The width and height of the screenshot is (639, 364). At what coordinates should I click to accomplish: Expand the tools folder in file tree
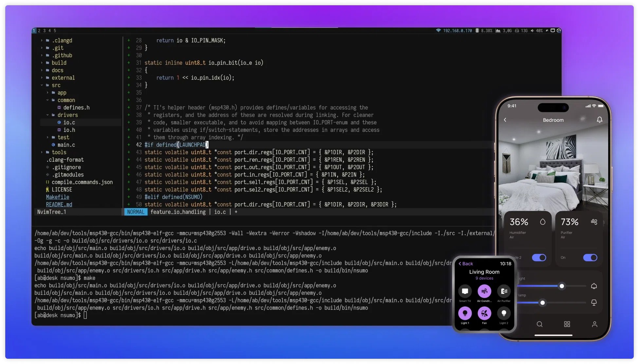[x=59, y=152]
